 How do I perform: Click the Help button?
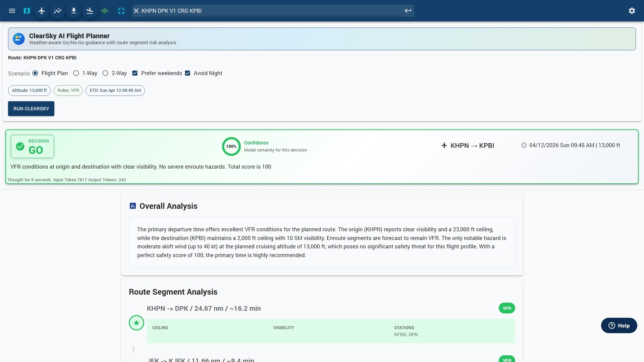point(619,325)
